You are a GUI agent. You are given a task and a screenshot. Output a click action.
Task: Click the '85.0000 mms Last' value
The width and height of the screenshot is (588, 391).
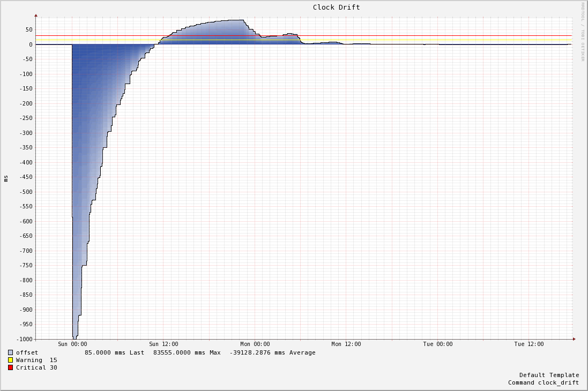114,352
